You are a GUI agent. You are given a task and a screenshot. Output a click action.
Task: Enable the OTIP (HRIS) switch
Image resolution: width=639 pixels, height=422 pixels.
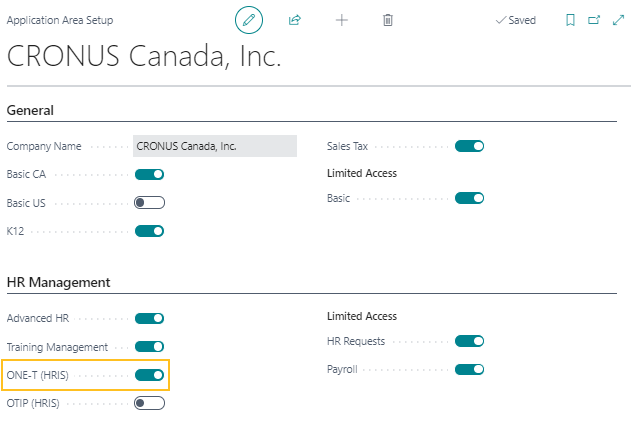[150, 403]
